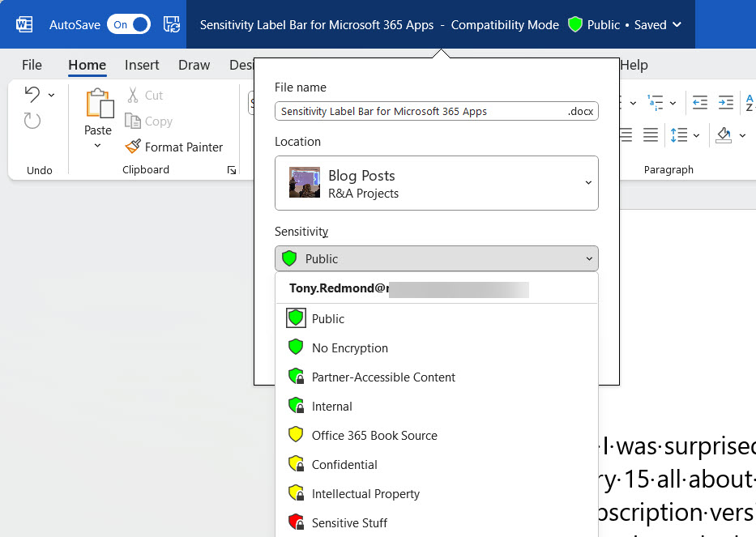Click the Shading paint bucket icon
Image resolution: width=756 pixels, height=537 pixels.
coord(724,135)
